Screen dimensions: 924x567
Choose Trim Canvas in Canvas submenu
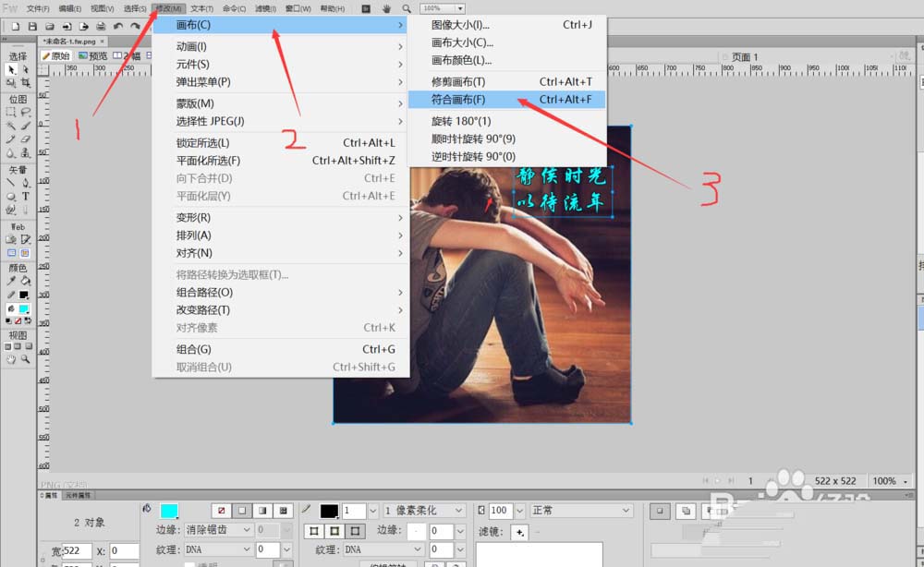tap(506, 82)
